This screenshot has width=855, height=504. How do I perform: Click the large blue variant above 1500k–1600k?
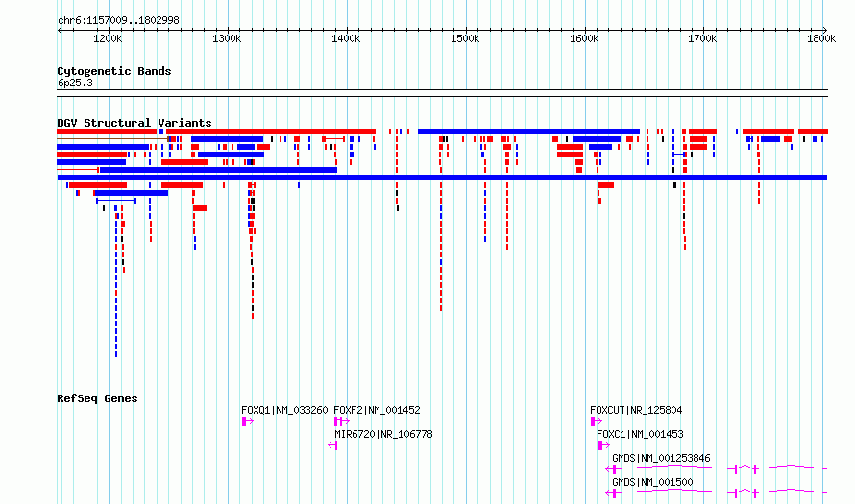pyautogui.click(x=529, y=132)
